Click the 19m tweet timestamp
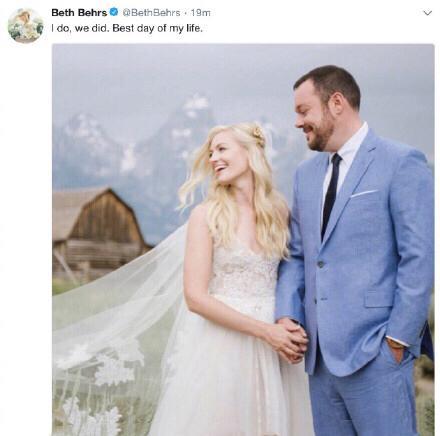 point(200,13)
